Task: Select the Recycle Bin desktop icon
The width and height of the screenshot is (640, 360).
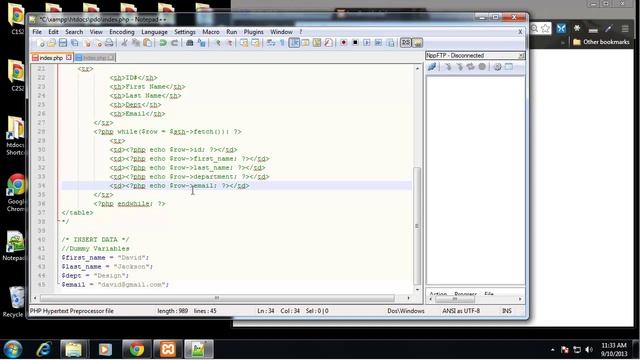Action: (15, 301)
